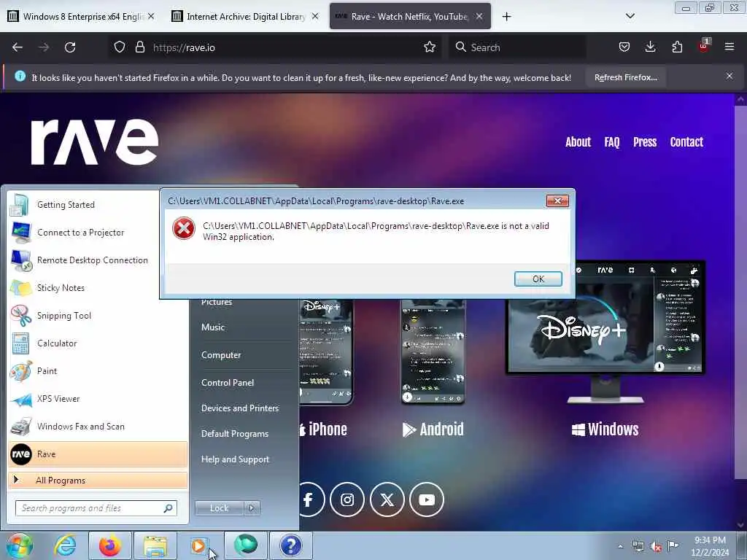This screenshot has height=560, width=747.
Task: Open Rave's Instagram icon
Action: tap(347, 499)
